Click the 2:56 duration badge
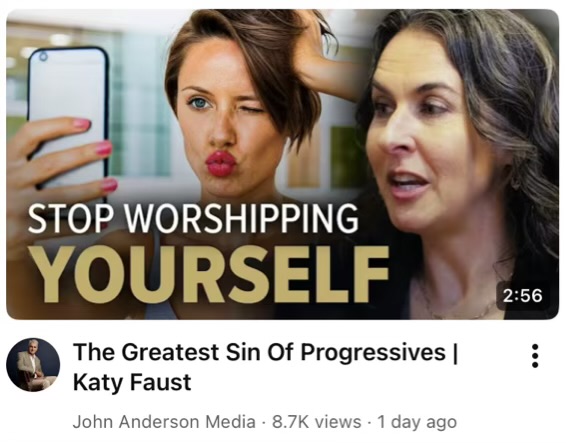 coord(522,295)
